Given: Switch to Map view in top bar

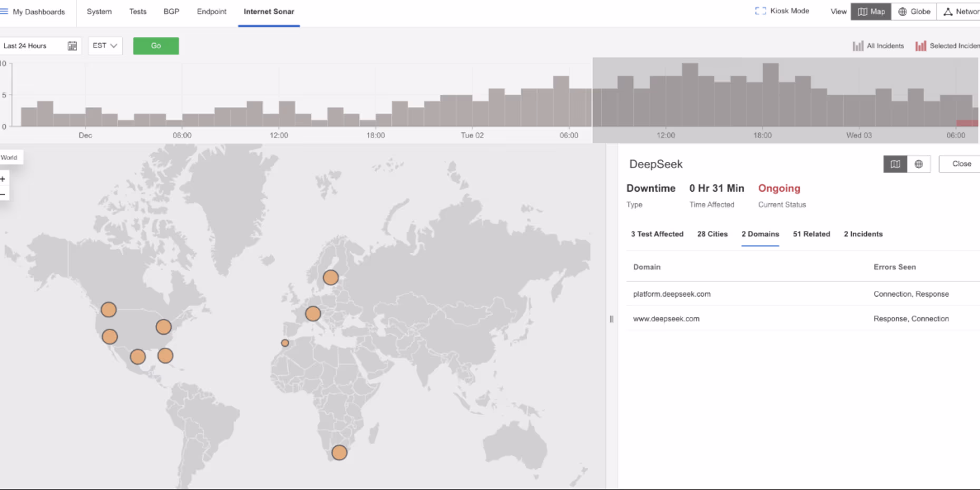Looking at the screenshot, I should click(871, 12).
